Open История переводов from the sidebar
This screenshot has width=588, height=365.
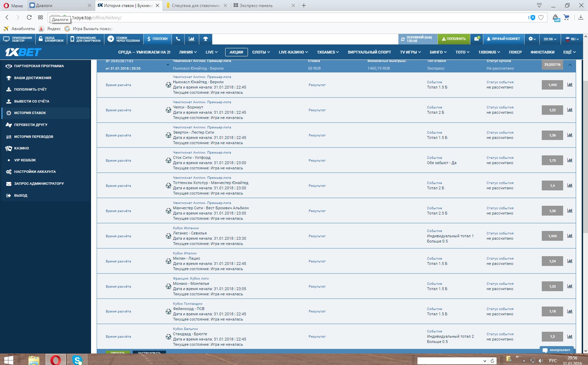coord(33,136)
